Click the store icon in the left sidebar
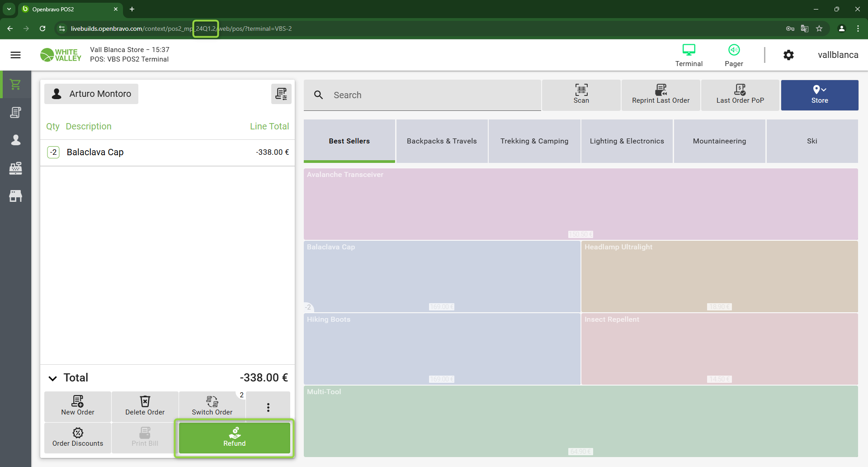Viewport: 868px width, 467px height. [x=15, y=196]
